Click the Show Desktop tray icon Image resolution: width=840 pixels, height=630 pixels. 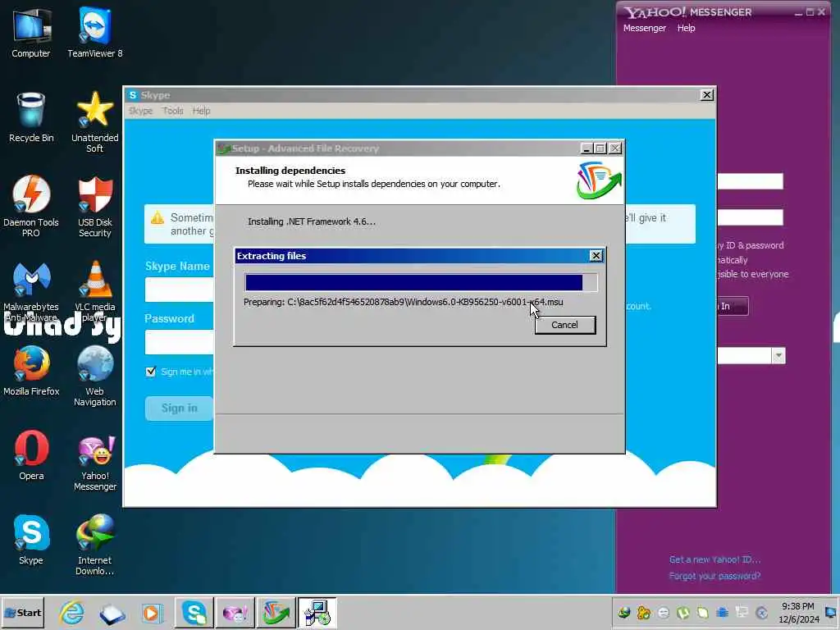click(831, 612)
